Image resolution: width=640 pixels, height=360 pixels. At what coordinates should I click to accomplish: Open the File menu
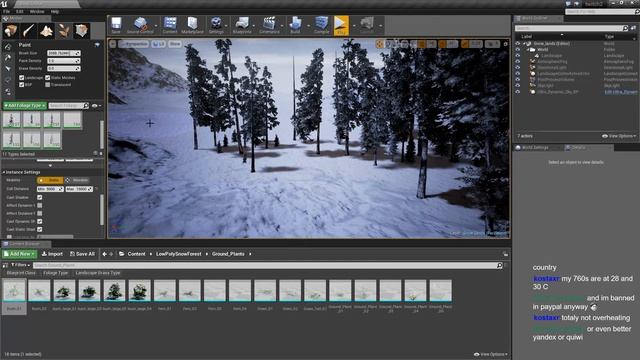(x=7, y=11)
